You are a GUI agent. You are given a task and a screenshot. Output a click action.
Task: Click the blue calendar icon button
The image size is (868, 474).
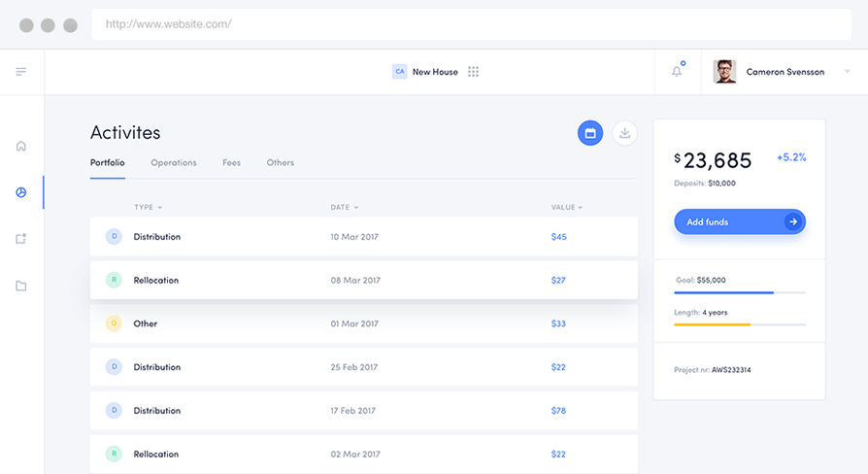590,134
